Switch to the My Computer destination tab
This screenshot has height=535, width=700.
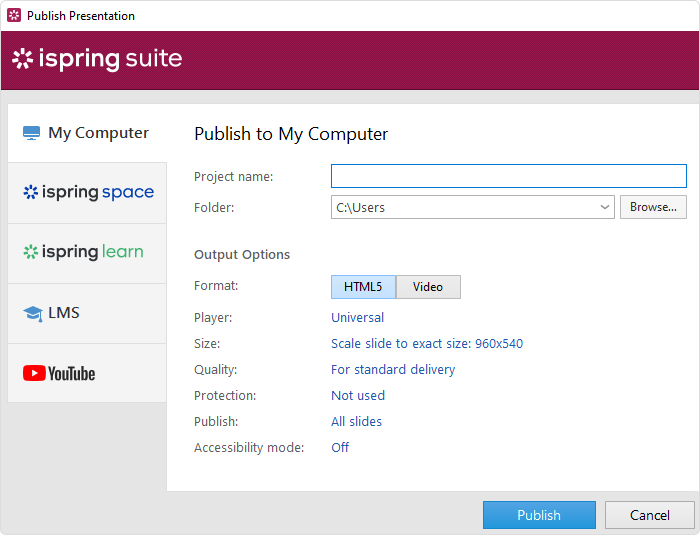(88, 133)
